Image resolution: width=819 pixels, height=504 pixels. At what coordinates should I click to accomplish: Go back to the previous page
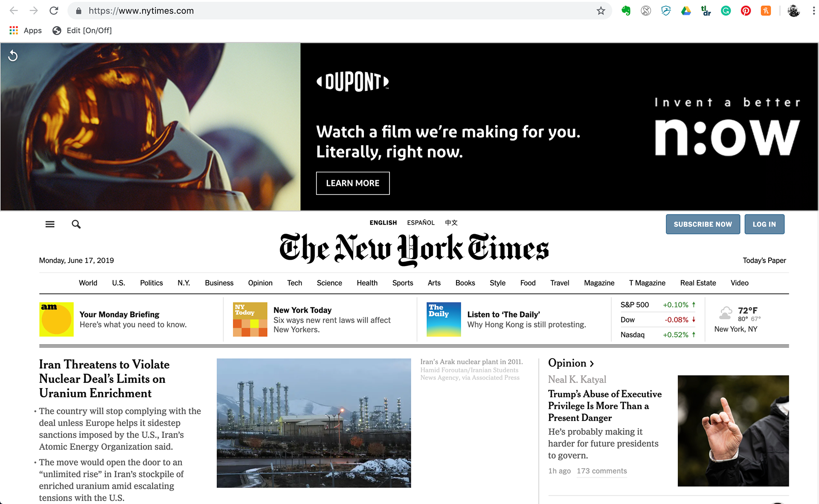point(14,11)
